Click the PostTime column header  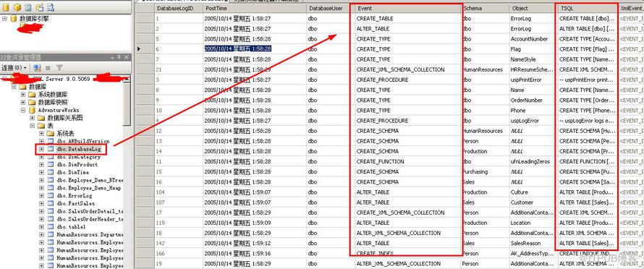click(x=255, y=8)
